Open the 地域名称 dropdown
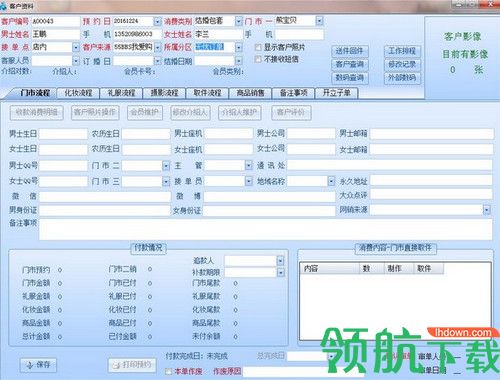Image resolution: width=500 pixels, height=380 pixels. tap(331, 181)
